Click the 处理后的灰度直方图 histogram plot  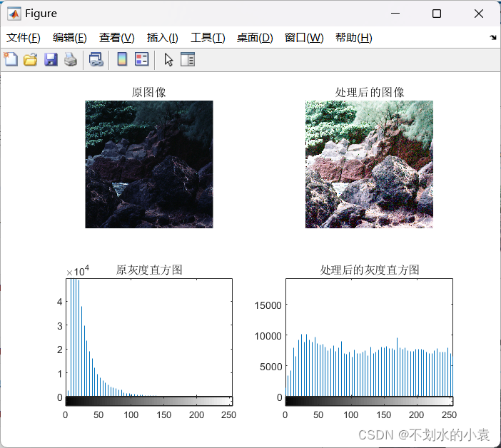click(x=369, y=337)
